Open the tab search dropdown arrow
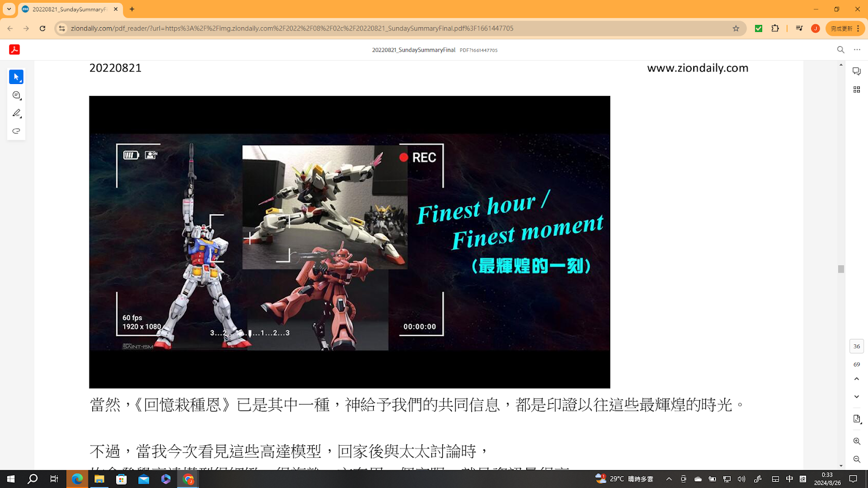Viewport: 868px width, 488px height. [x=9, y=9]
